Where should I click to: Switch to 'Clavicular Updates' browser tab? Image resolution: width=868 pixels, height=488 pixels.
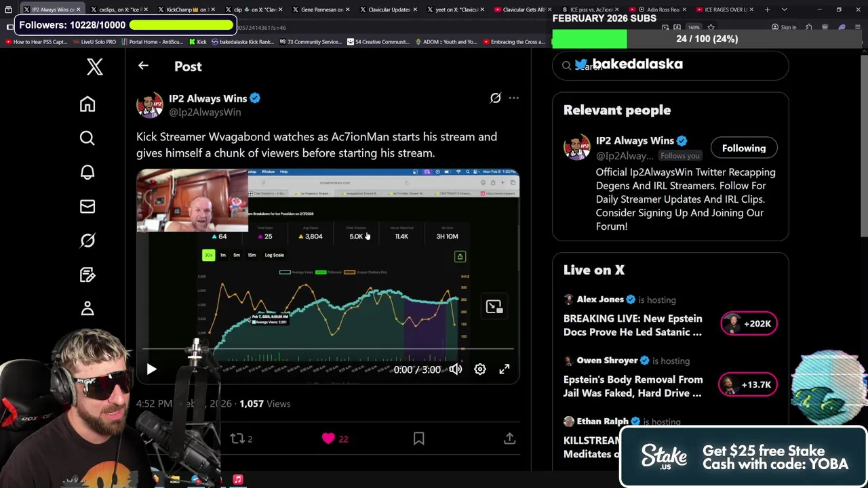click(387, 9)
